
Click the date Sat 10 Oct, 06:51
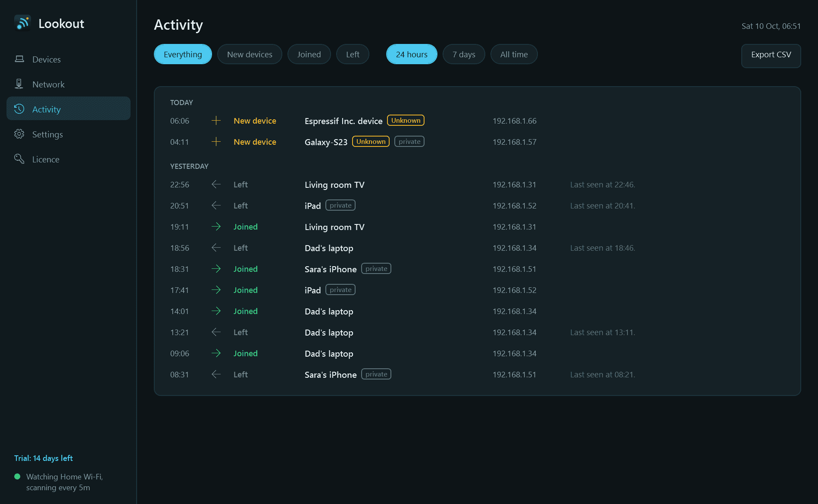point(771,26)
